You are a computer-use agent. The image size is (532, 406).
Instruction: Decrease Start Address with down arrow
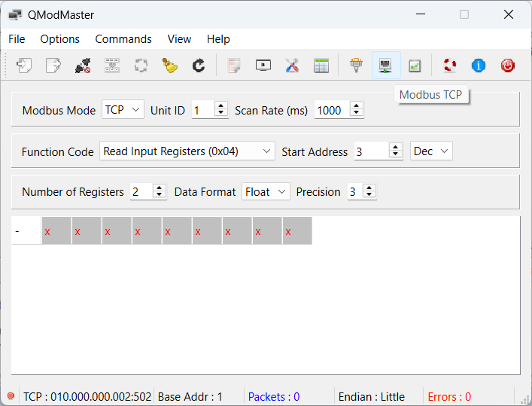click(x=395, y=154)
